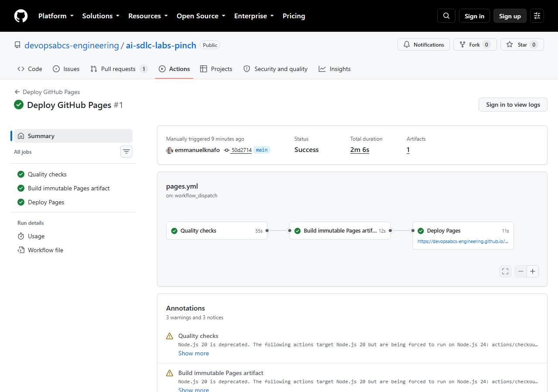Screen dimensions: 558x392
Task: Switch to the Code tab
Action: point(30,69)
